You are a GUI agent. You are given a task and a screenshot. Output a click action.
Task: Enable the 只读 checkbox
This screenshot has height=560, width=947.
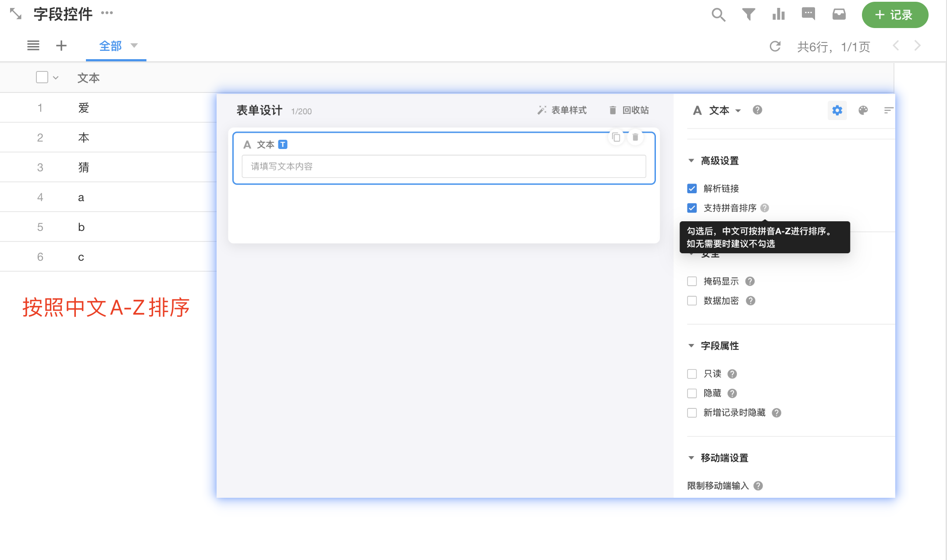click(x=692, y=374)
